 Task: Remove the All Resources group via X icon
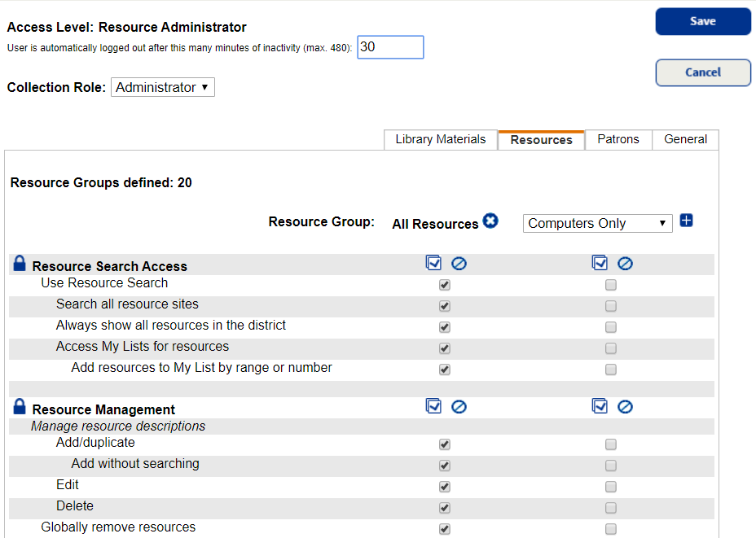(x=490, y=221)
